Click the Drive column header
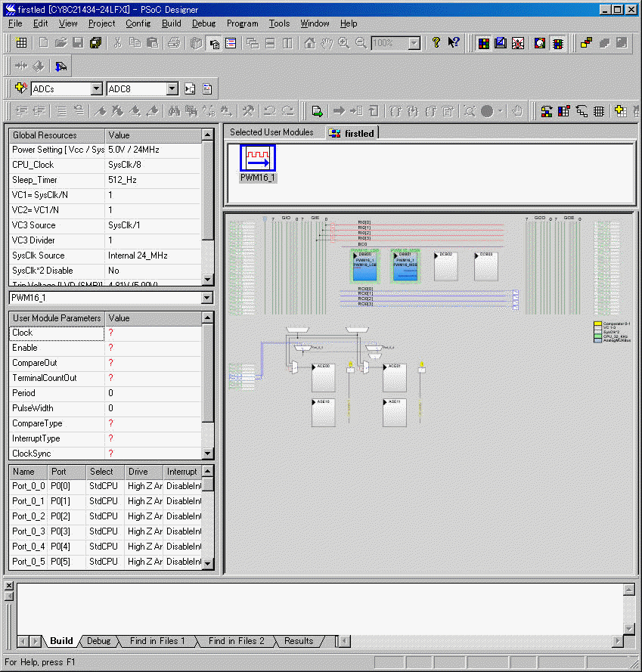Viewport: 642px width, 672px height. coord(144,472)
